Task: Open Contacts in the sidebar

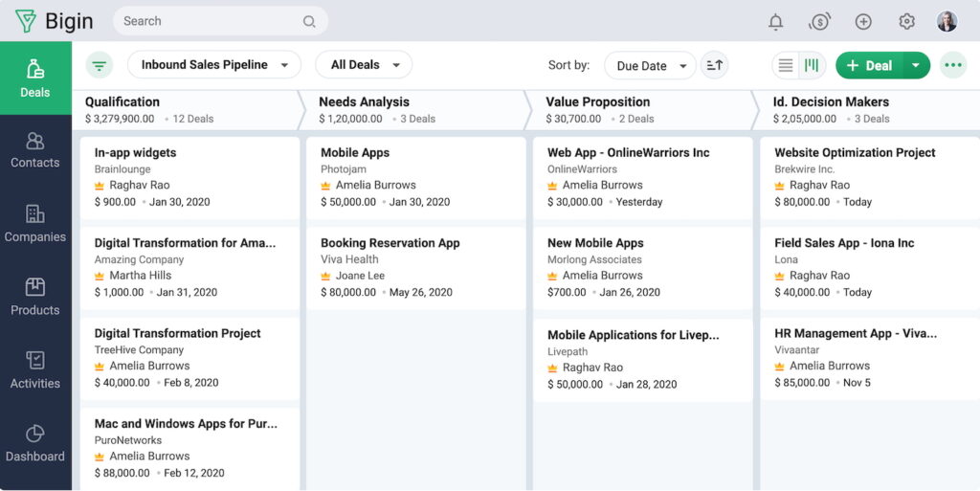Action: (35, 150)
